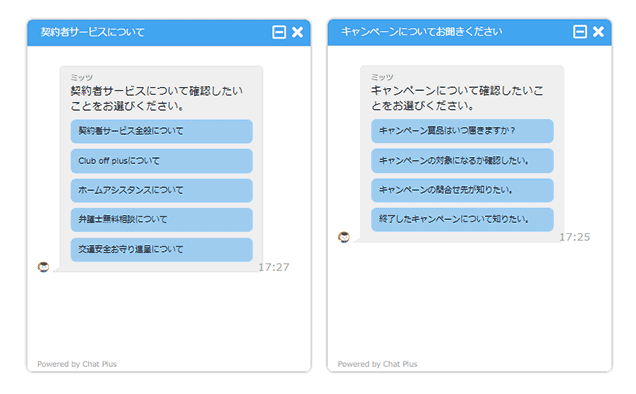Click message text 契約者サービスについて確認したいことをお選びください
The width and height of the screenshot is (636, 394).
pyautogui.click(x=157, y=98)
